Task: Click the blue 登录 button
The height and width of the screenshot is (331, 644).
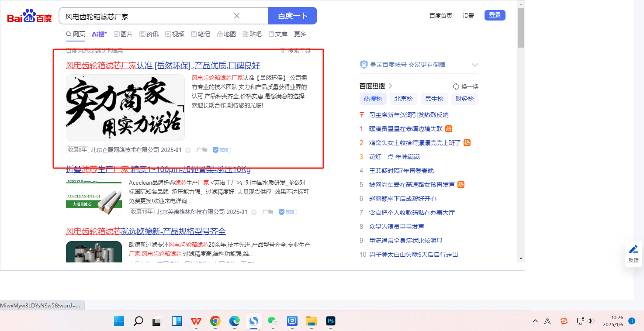Action: coord(495,15)
